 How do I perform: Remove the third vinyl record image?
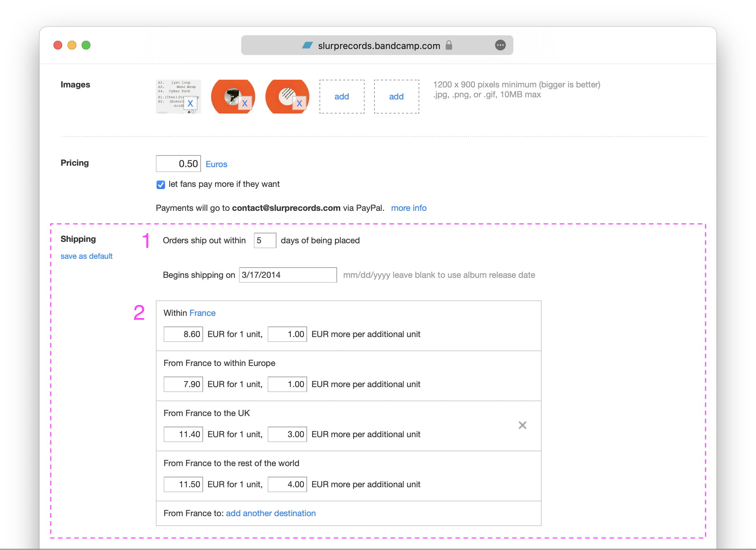[299, 103]
